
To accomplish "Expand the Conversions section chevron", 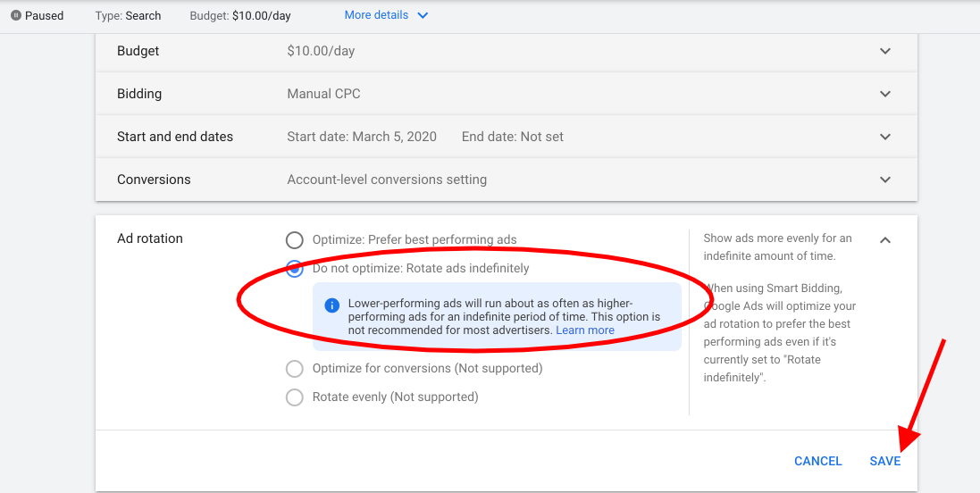I will tap(885, 180).
